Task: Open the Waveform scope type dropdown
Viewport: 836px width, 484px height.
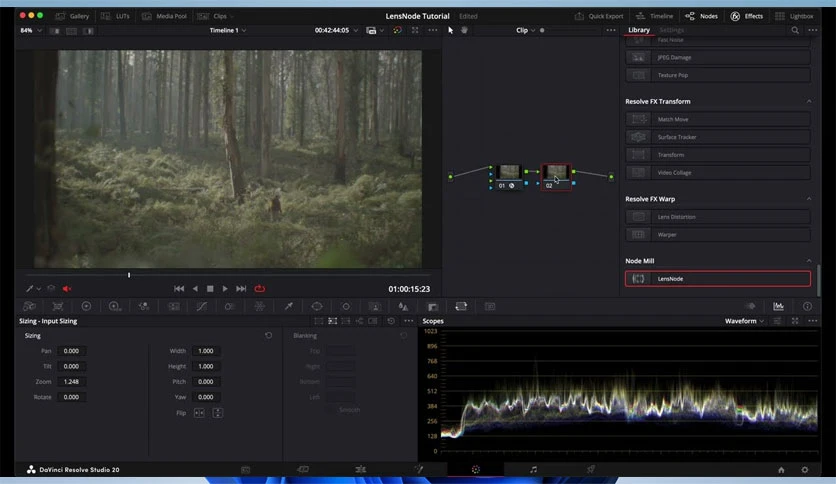Action: pyautogui.click(x=744, y=321)
